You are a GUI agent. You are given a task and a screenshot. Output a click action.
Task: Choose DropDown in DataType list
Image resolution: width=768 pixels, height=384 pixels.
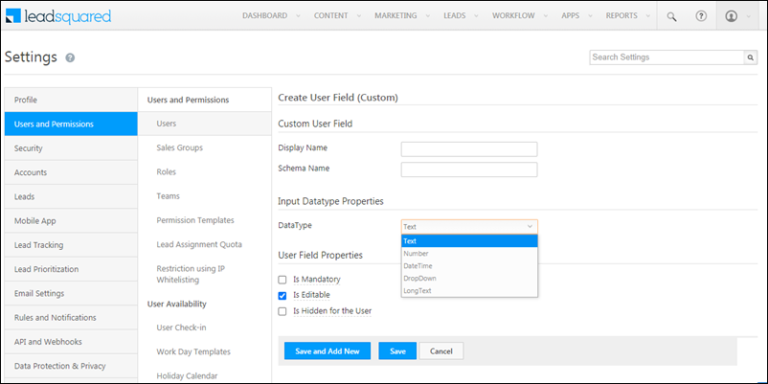pos(469,278)
